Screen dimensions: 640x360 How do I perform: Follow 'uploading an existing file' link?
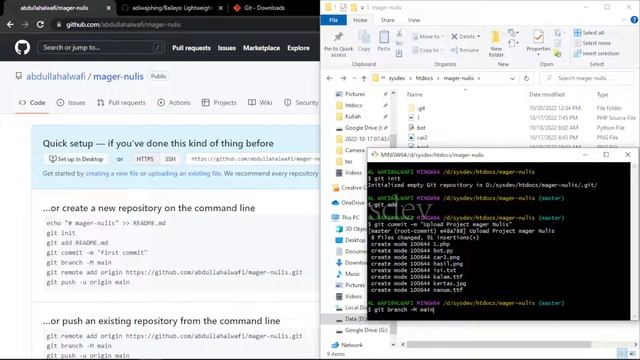coord(184,173)
